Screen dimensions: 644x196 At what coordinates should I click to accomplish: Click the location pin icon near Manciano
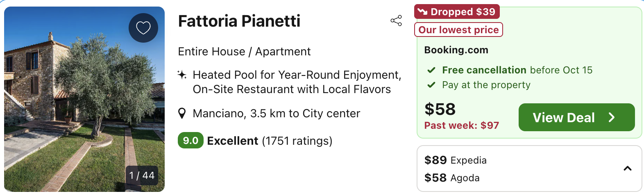pos(182,114)
